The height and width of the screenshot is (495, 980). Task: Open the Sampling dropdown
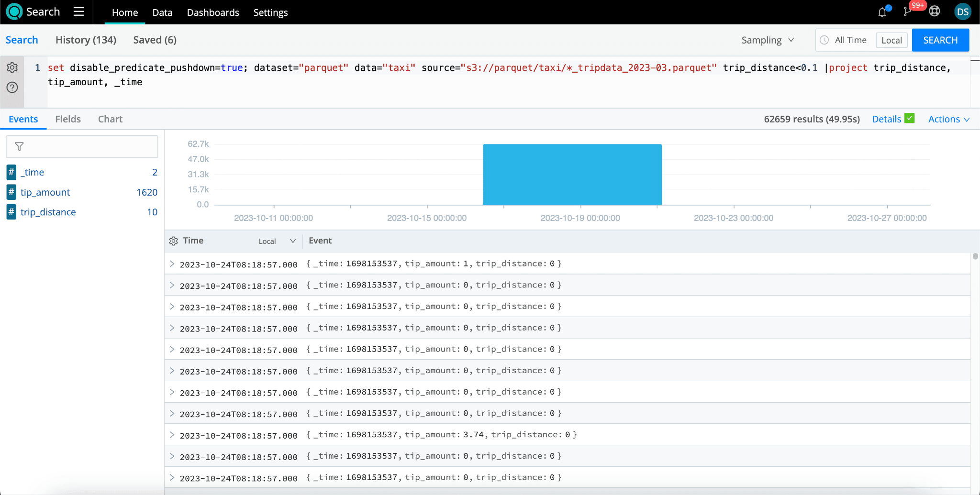[768, 40]
